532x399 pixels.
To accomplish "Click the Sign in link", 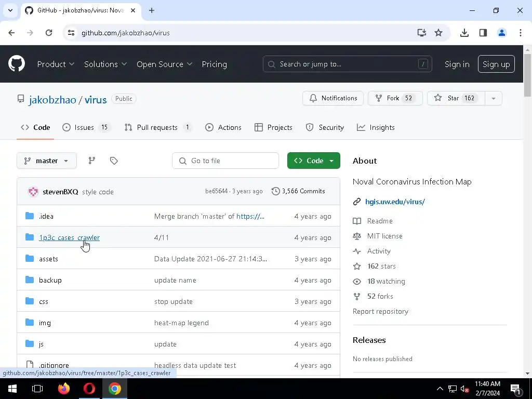I will 457,64.
